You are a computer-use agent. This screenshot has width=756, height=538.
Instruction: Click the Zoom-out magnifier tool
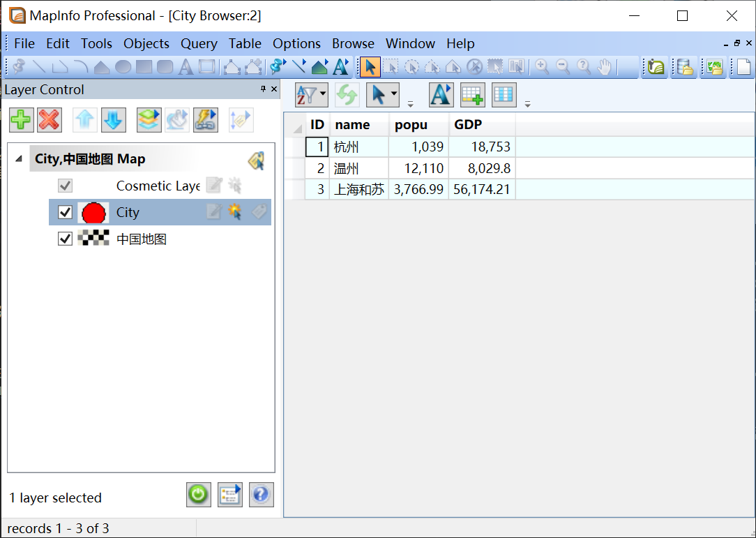click(563, 66)
